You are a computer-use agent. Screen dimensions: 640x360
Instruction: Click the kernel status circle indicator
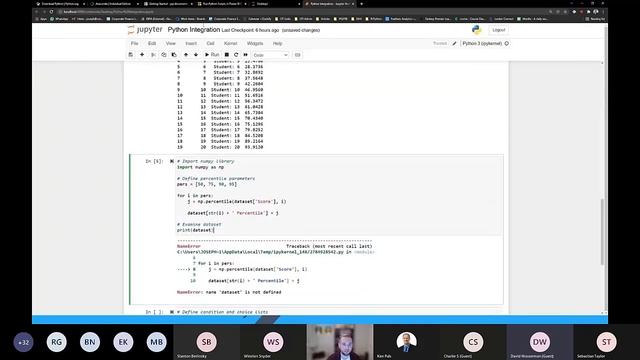(x=507, y=43)
